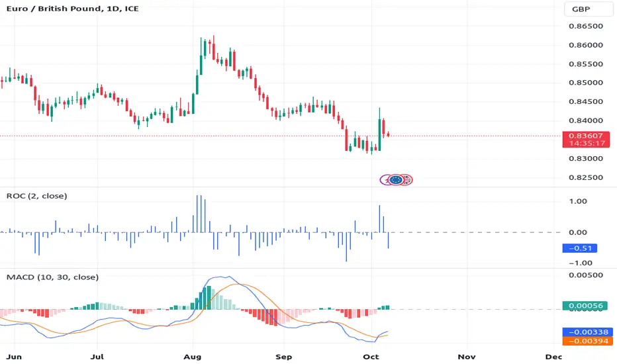Click the 0.84500 price axis label
Screen dimensions: 617x364
click(585, 101)
